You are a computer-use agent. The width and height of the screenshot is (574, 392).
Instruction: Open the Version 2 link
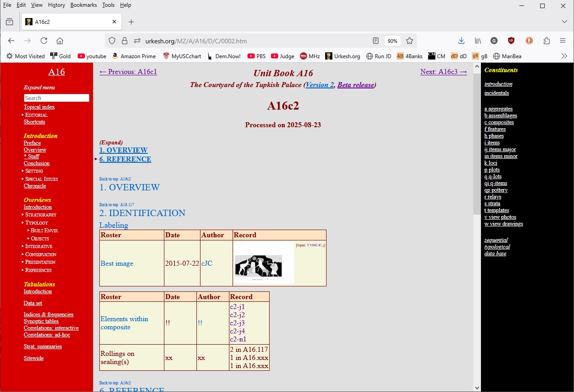(320, 85)
